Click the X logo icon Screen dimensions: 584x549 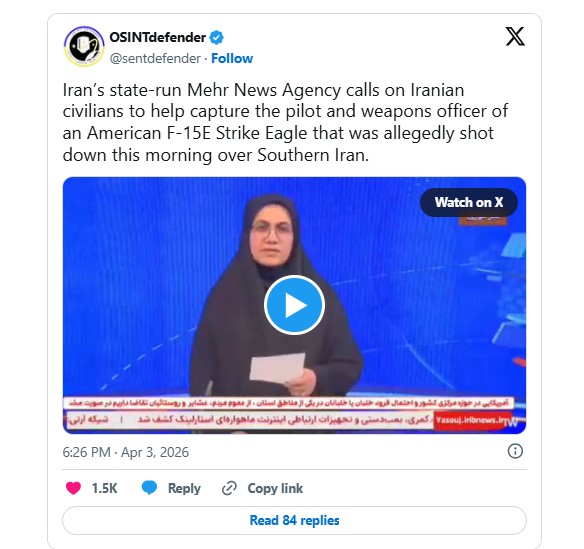point(515,37)
